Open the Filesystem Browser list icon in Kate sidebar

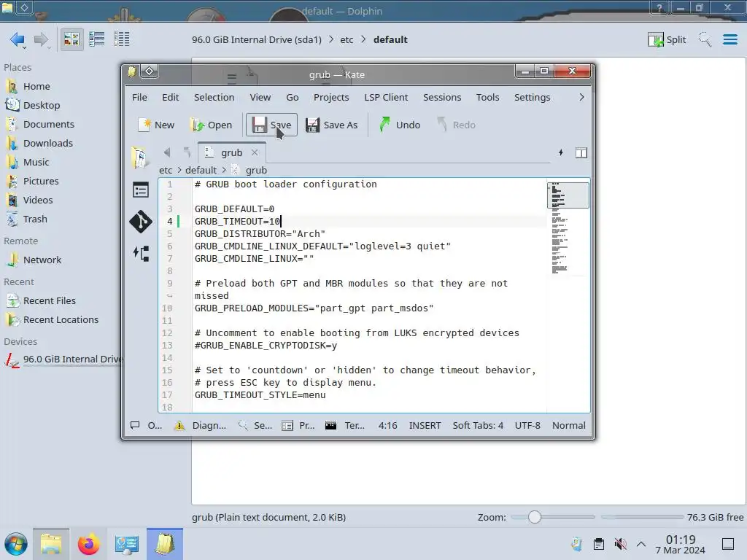[141, 190]
